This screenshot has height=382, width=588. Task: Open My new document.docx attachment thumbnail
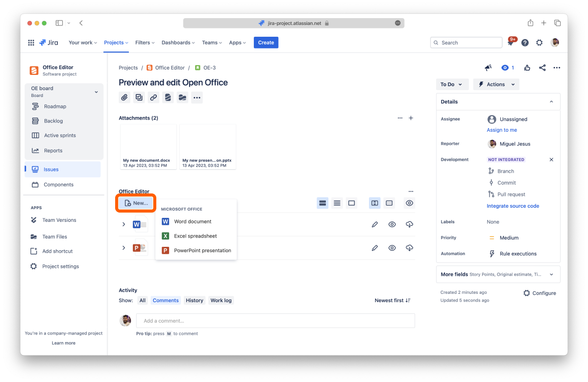click(148, 147)
